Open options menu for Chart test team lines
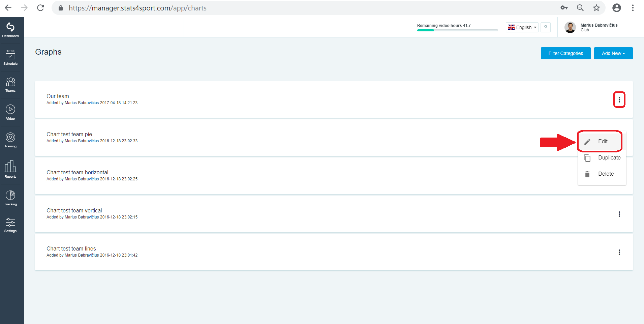The image size is (644, 324). (619, 252)
